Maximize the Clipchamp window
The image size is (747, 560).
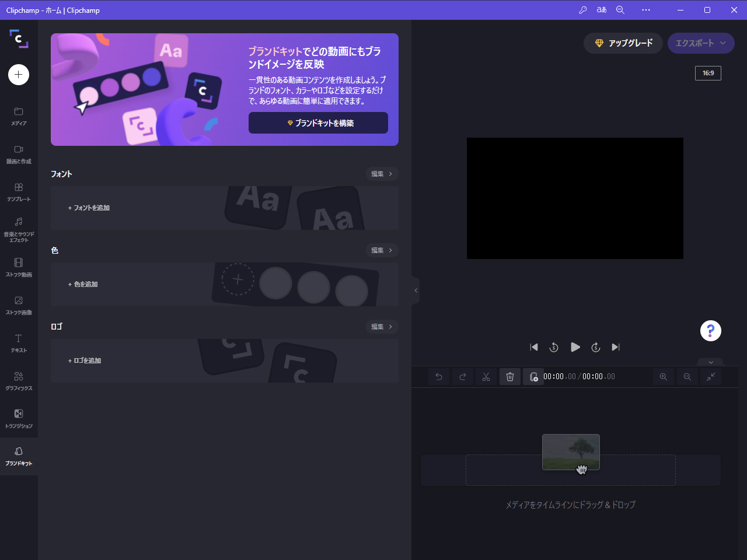(x=707, y=10)
